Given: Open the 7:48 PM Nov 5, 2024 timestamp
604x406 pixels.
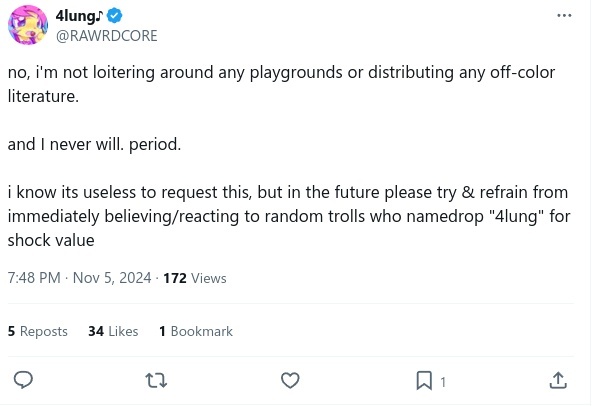Looking at the screenshot, I should tap(79, 278).
